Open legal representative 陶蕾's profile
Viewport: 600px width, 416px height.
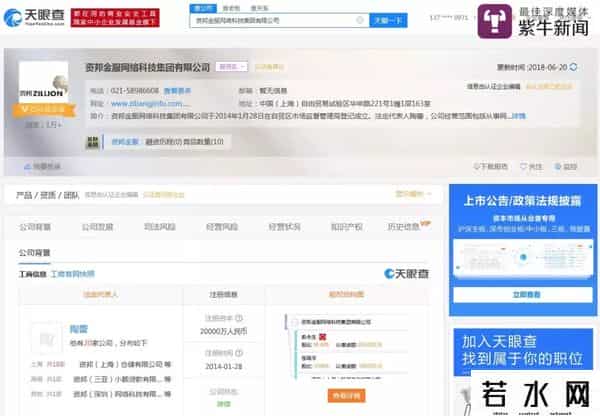[79, 329]
